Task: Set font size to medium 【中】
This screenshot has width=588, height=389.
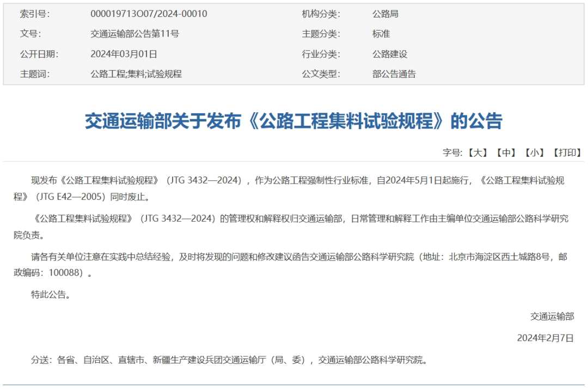Action: click(506, 153)
